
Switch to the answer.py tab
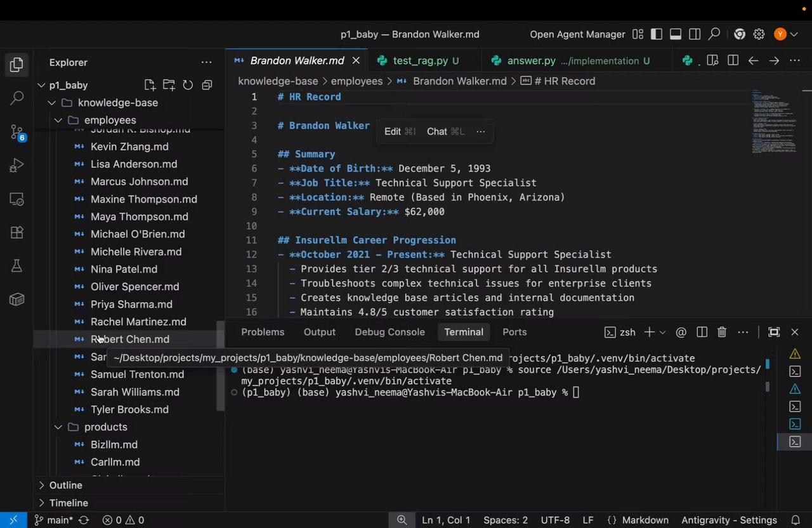click(x=577, y=61)
